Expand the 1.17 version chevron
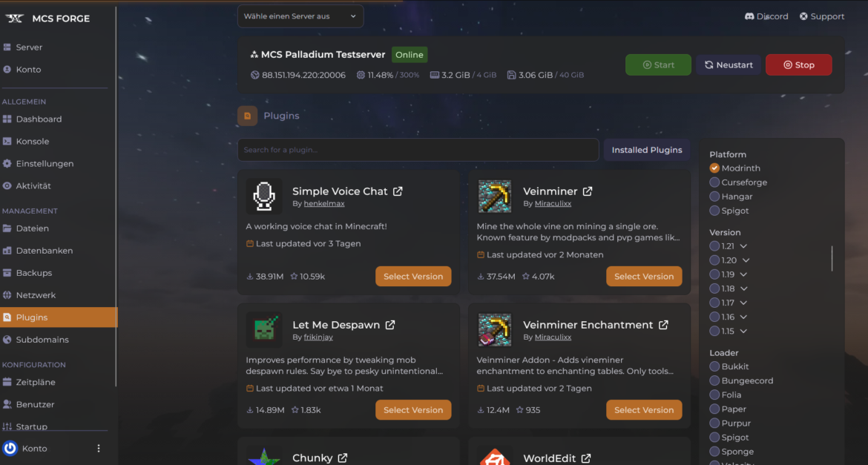Screen dimensions: 868x465 [x=743, y=303]
